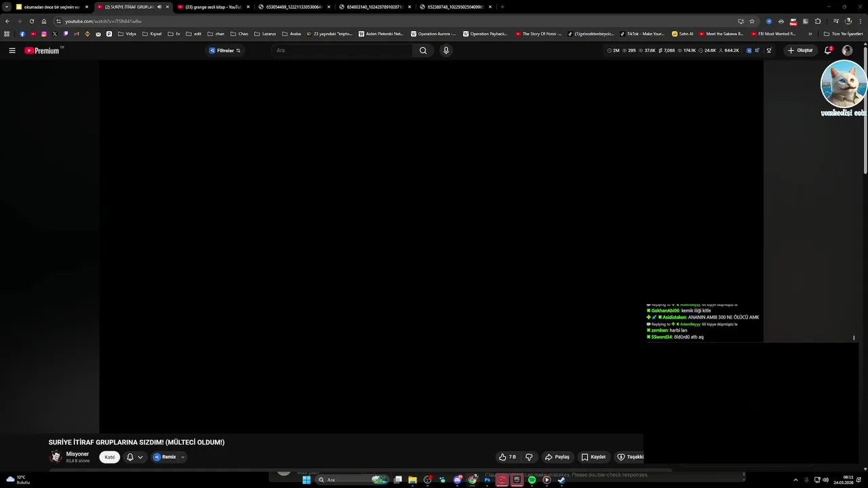Image resolution: width=868 pixels, height=488 pixels.
Task: Open the YouTube guide hamburger menu
Action: [12, 50]
